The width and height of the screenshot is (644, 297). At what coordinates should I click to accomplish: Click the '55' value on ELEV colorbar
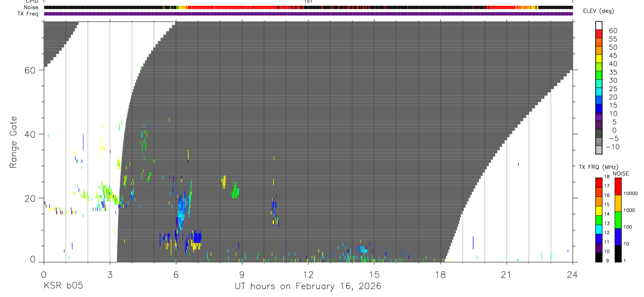pyautogui.click(x=613, y=39)
